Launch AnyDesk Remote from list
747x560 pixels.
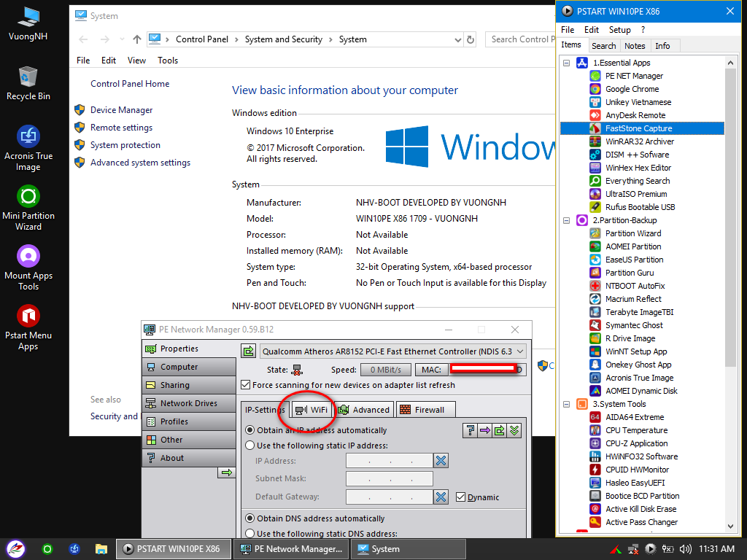click(635, 115)
